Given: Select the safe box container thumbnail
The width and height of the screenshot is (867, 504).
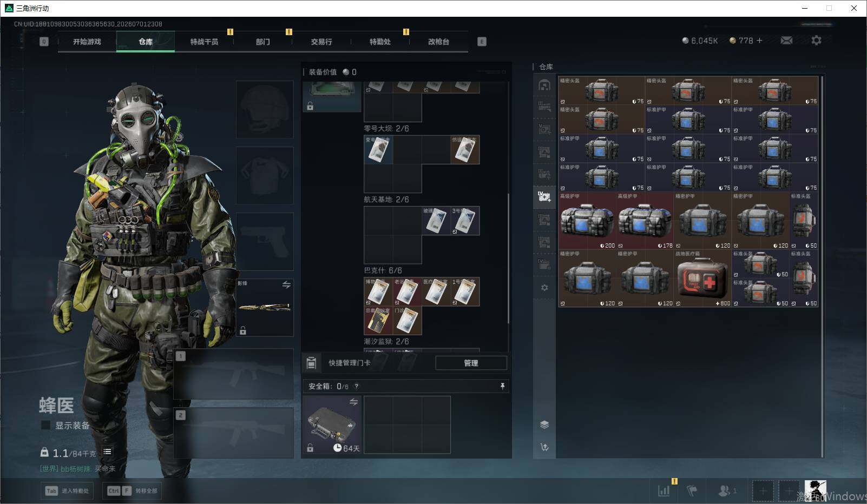Looking at the screenshot, I should tap(332, 425).
